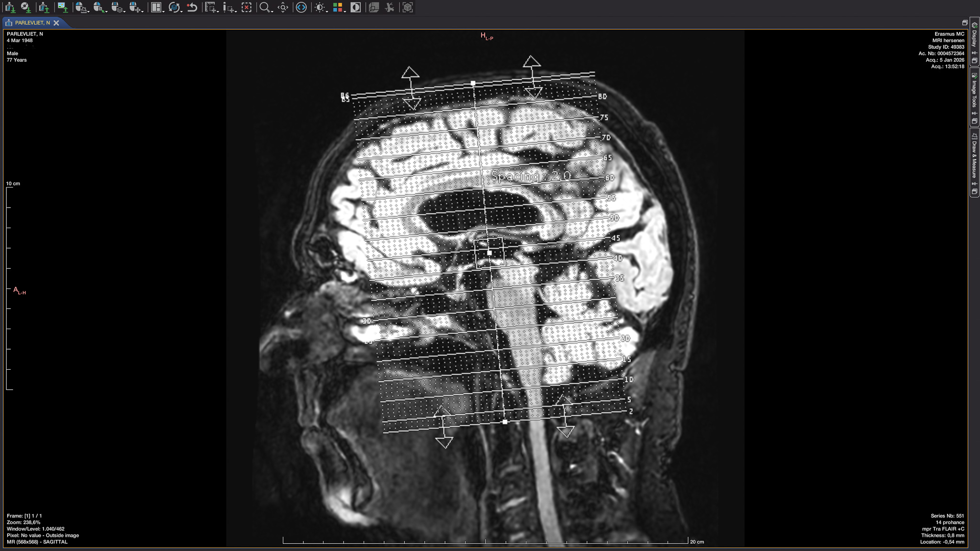This screenshot has width=980, height=551.
Task: Toggle the invert grayscale icon
Action: [x=356, y=7]
